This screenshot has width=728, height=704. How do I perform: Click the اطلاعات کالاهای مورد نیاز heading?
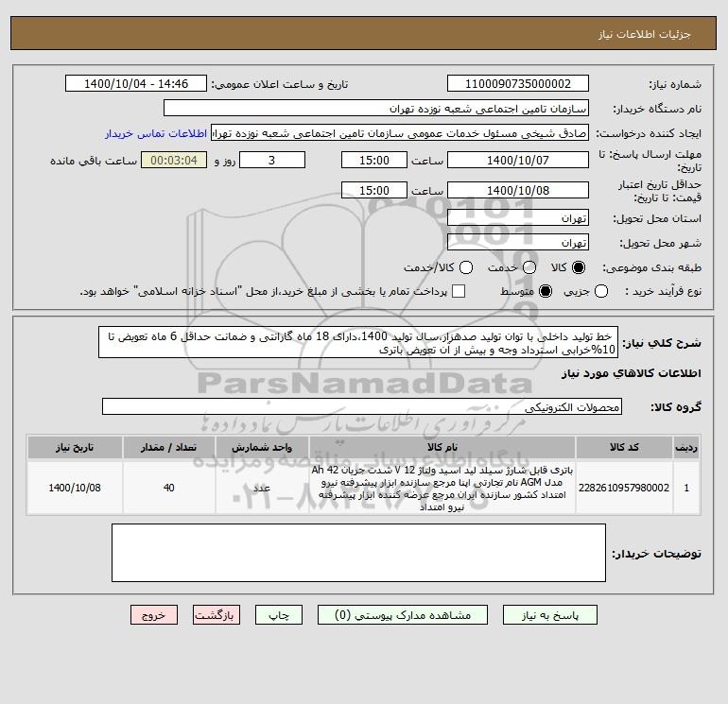click(631, 373)
